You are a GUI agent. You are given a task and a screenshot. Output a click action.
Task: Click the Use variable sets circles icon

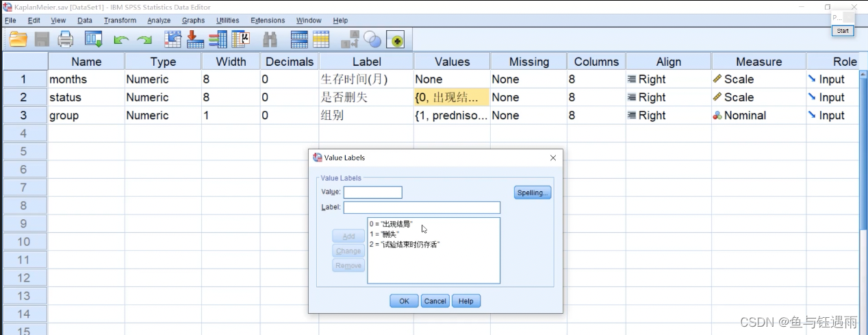pos(372,40)
